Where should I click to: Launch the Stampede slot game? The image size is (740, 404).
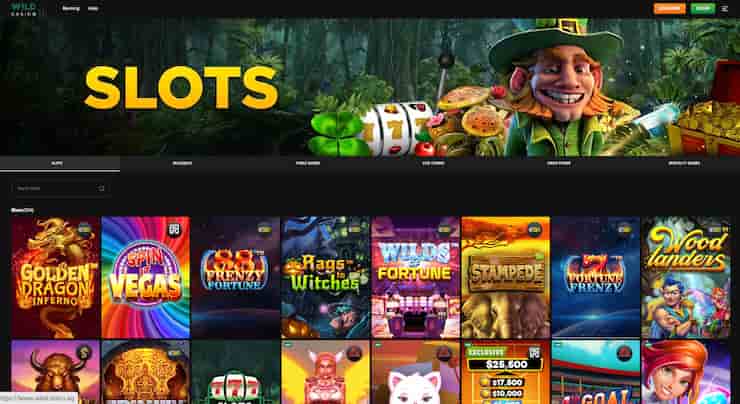click(x=505, y=277)
